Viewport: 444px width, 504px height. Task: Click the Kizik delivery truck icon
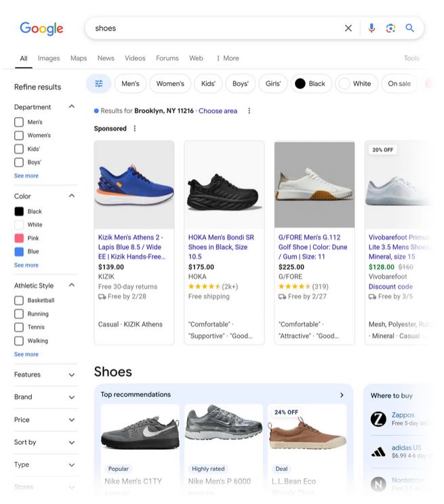(102, 297)
